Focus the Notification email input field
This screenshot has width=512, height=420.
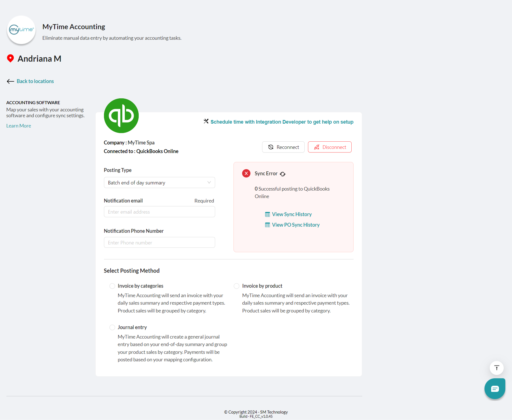coord(160,212)
